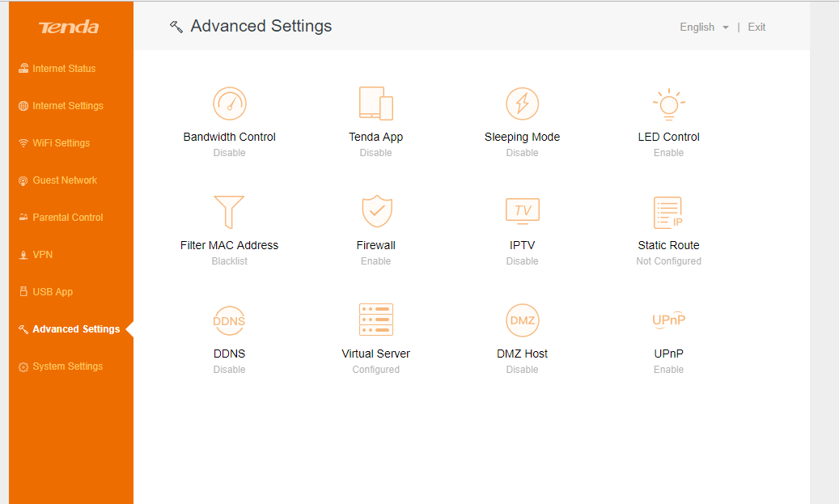Click the LED Control lightbulb icon

point(668,104)
